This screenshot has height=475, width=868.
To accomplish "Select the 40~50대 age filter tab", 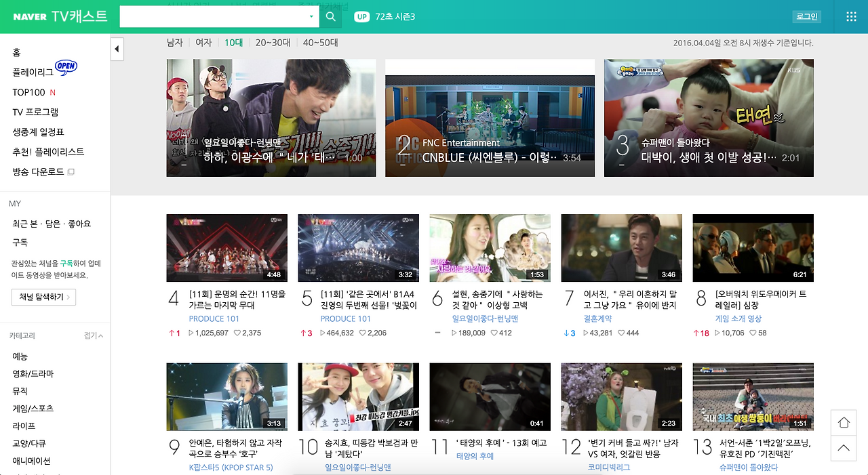I will point(319,42).
